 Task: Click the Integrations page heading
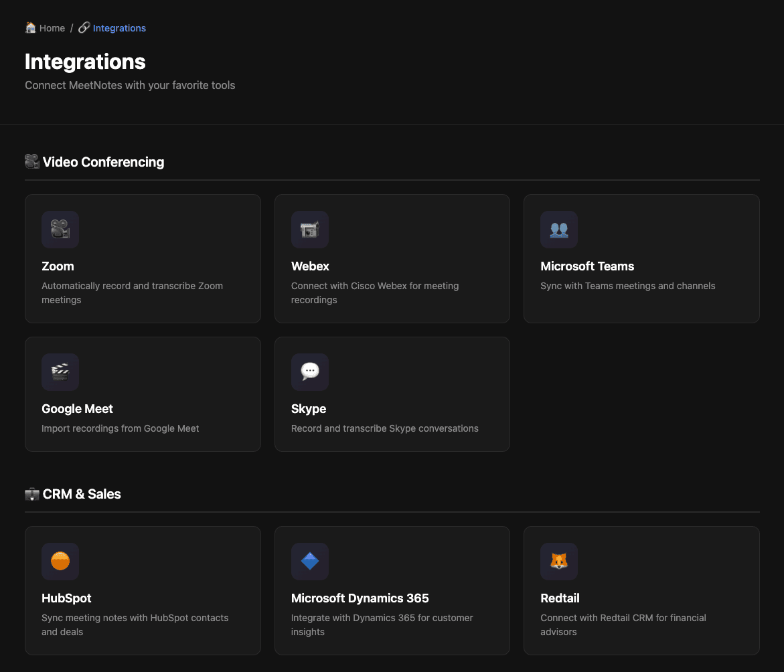point(85,62)
